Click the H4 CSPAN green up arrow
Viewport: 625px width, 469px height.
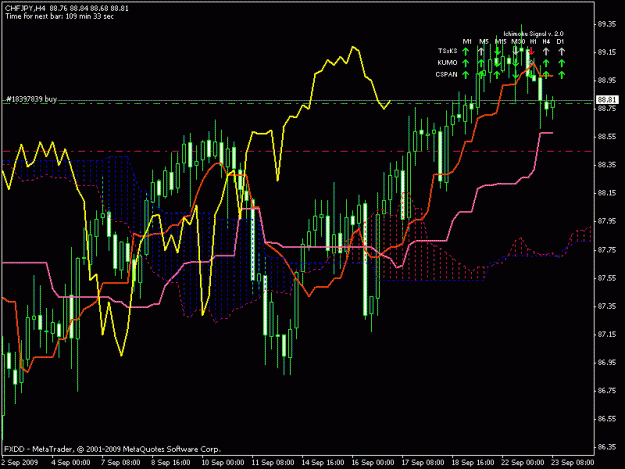pyautogui.click(x=546, y=75)
